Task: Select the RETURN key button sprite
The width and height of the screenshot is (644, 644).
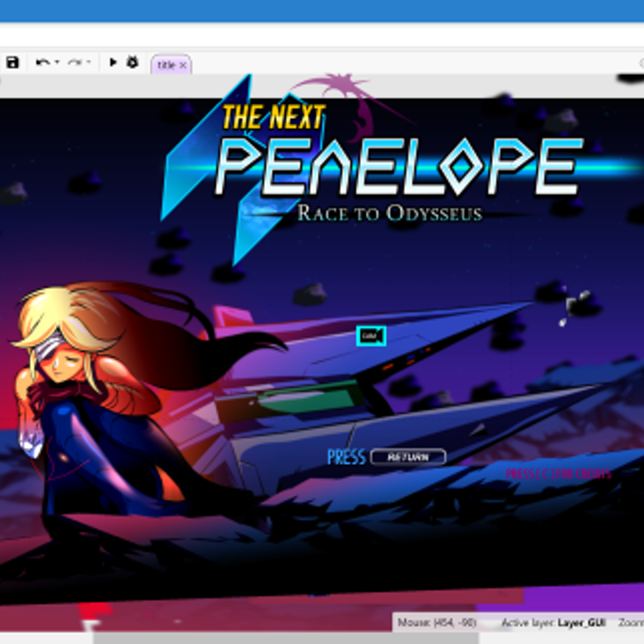Action: (408, 457)
